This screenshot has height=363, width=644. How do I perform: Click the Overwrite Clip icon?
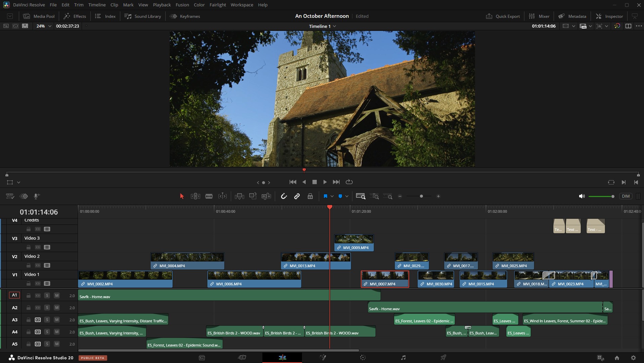253,196
